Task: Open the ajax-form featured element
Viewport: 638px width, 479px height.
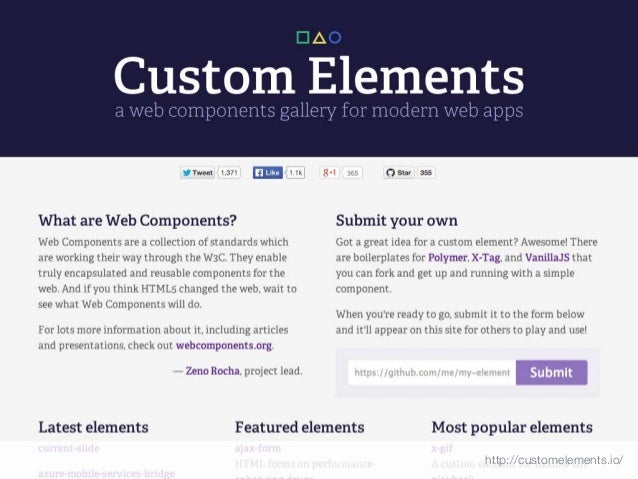Action: (258, 448)
